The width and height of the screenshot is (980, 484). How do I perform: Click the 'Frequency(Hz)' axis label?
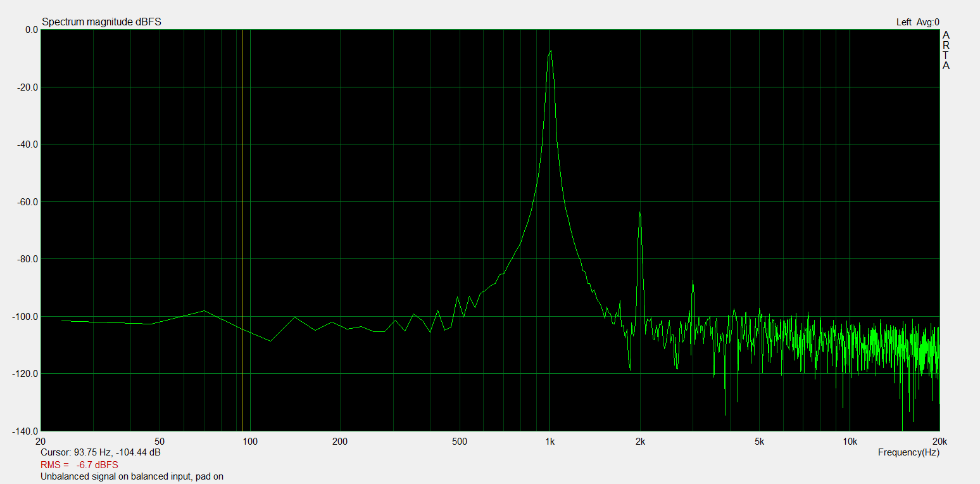point(908,452)
